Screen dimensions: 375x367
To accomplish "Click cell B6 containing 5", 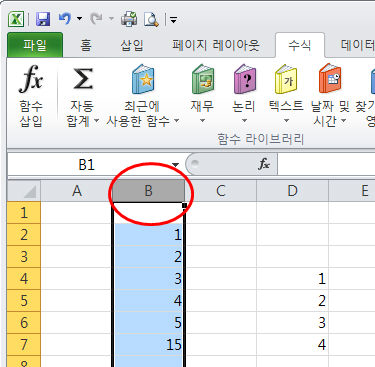I will click(x=149, y=323).
